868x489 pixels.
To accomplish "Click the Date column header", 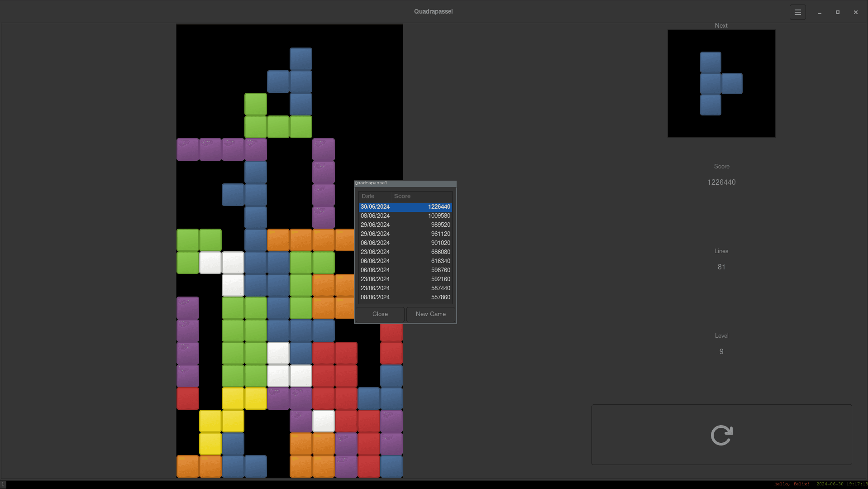I will pyautogui.click(x=375, y=196).
